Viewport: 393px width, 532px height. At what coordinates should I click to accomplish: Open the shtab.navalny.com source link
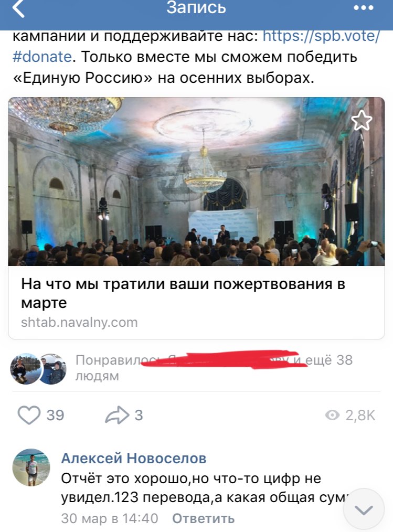[x=79, y=322]
